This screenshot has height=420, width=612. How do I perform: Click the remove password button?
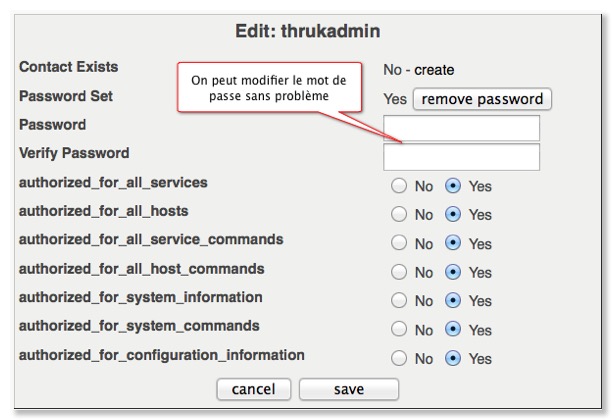[482, 99]
